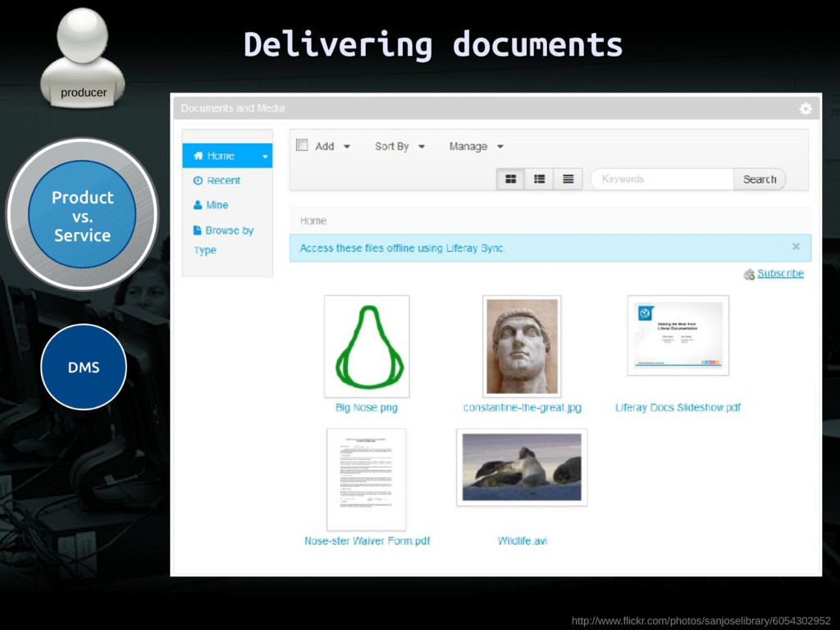Screen dimensions: 840x630
Task: Switch to compact list view
Action: (568, 179)
